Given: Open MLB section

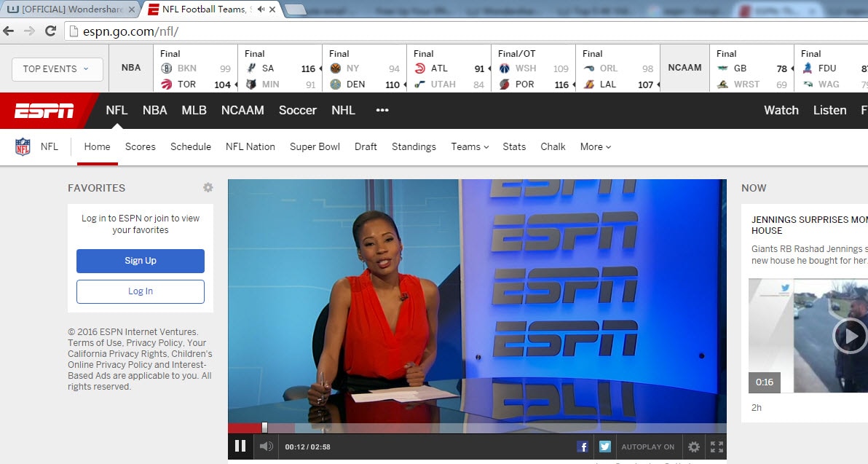Looking at the screenshot, I should pyautogui.click(x=194, y=110).
